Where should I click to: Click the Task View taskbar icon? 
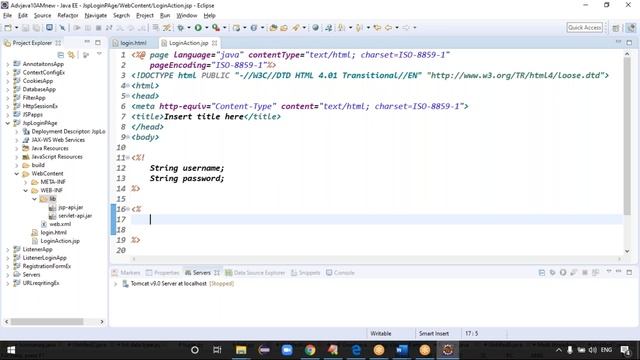tap(217, 350)
